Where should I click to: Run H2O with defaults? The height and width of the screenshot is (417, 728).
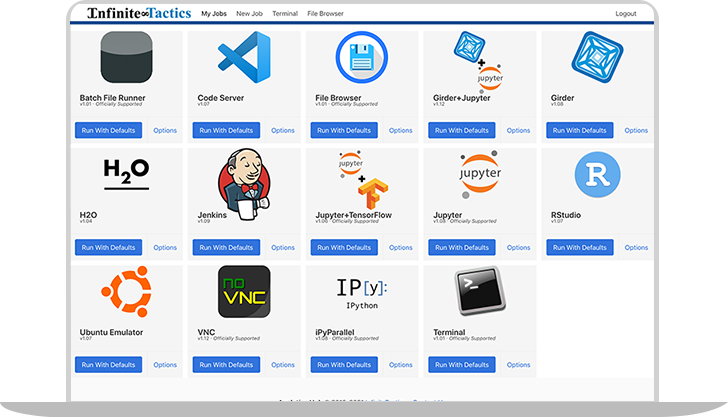(x=108, y=248)
